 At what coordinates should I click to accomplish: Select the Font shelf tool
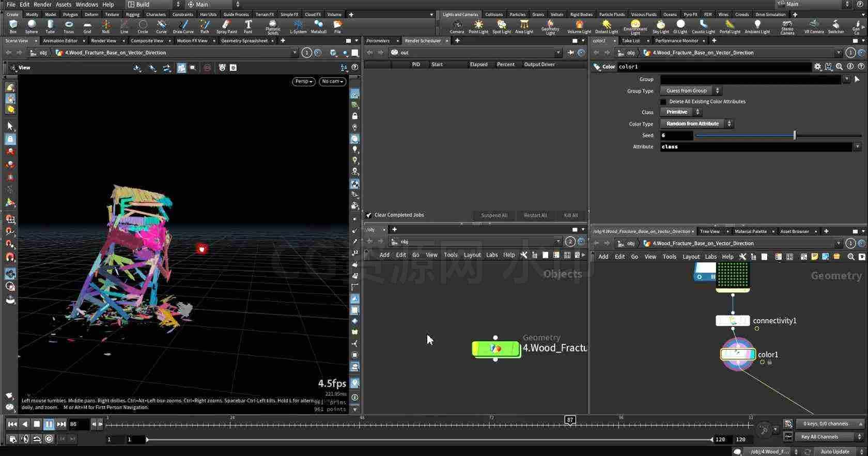[248, 26]
